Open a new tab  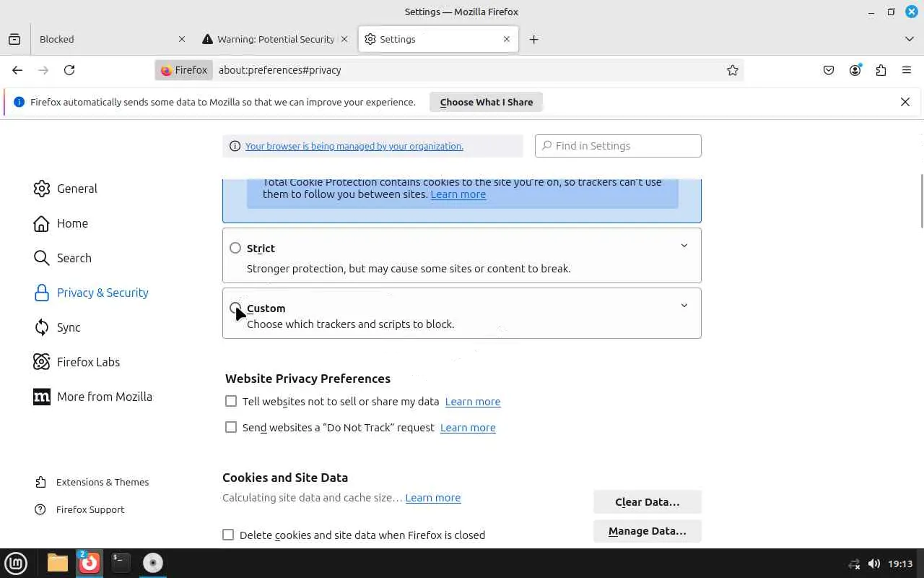tap(534, 39)
